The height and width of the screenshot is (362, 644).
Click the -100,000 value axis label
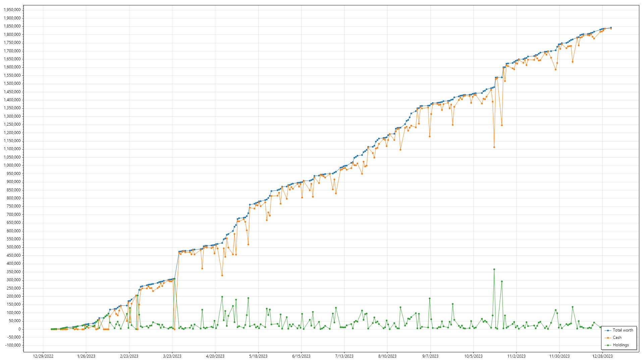(13, 346)
